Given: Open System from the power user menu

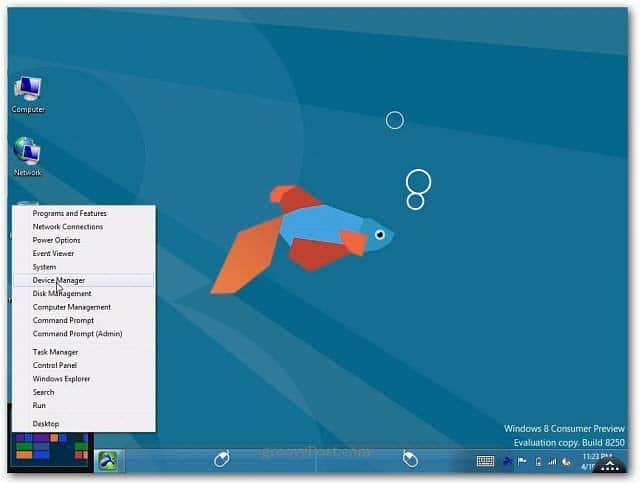Looking at the screenshot, I should tap(44, 267).
